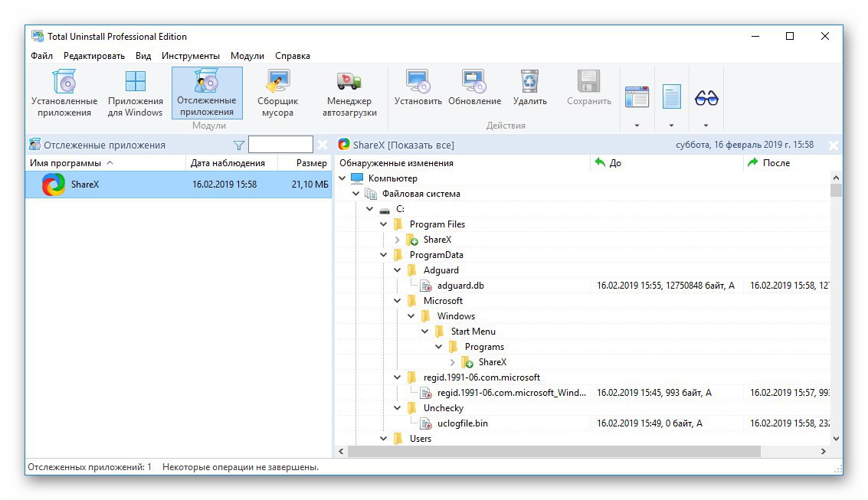Click the Обновление action
This screenshot has width=868, height=500.
[x=474, y=87]
